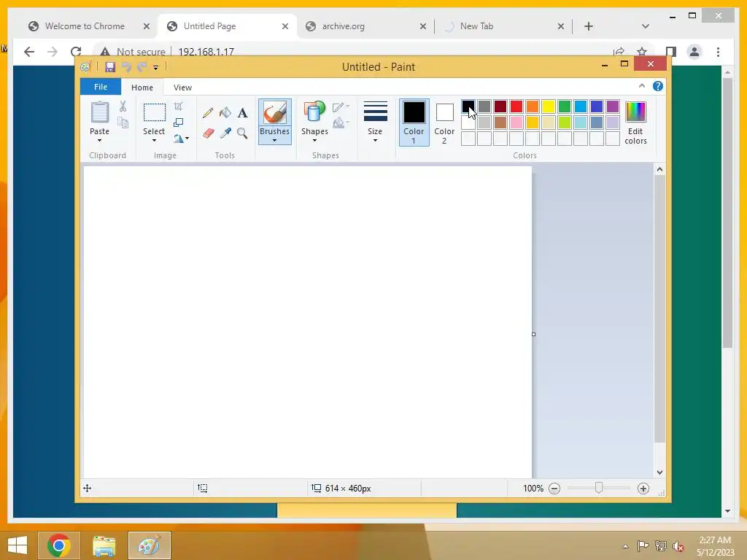Select the Fill with color bucket tool
The height and width of the screenshot is (560, 747).
tap(225, 113)
